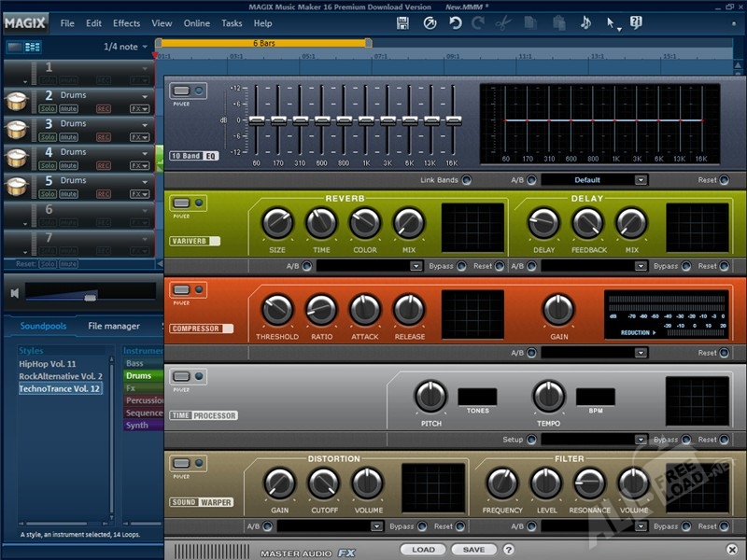
Task: Toggle the Compressor power switch
Action: [x=181, y=289]
